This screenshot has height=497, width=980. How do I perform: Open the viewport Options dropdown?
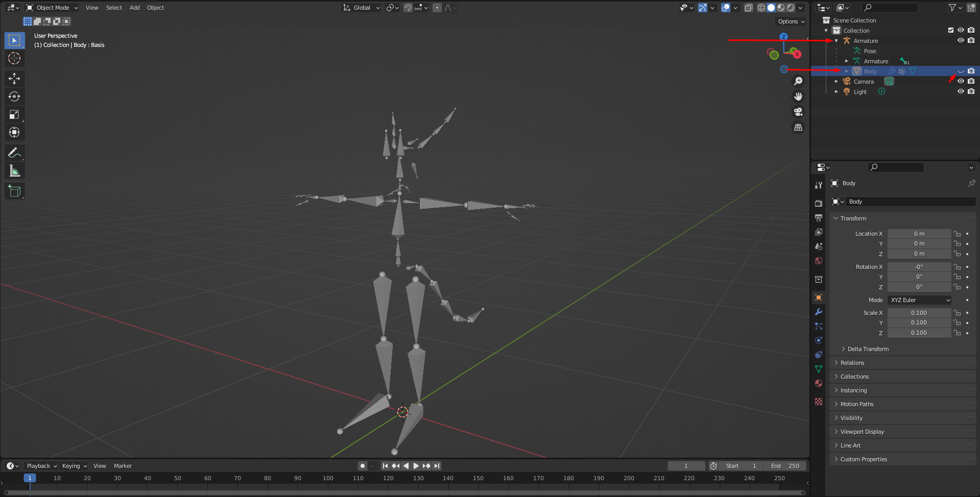tap(791, 21)
